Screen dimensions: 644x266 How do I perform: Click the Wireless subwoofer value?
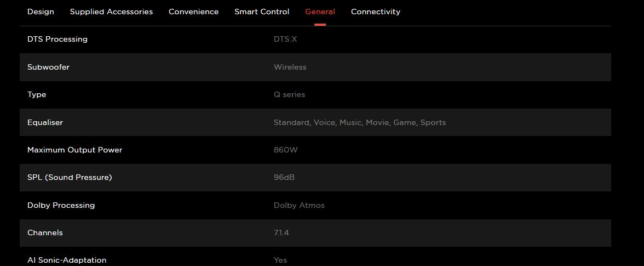[290, 67]
